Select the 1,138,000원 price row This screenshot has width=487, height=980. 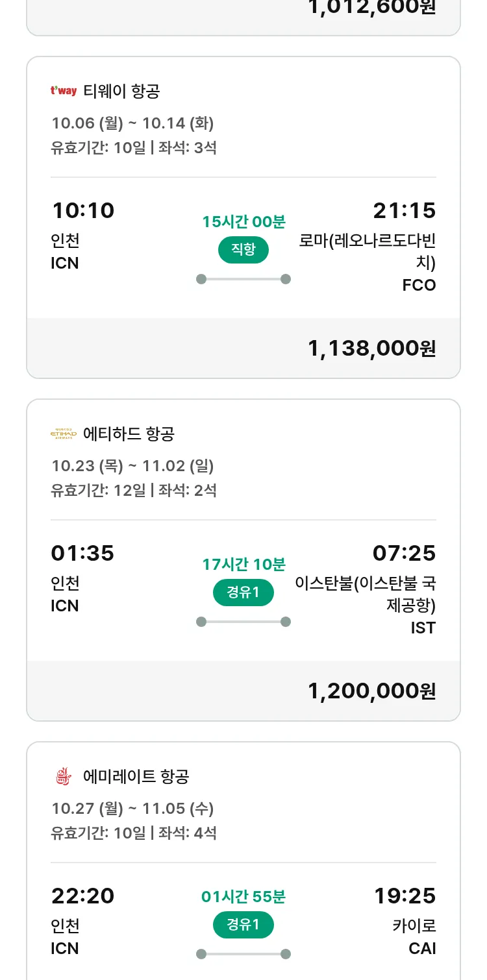[x=371, y=349]
